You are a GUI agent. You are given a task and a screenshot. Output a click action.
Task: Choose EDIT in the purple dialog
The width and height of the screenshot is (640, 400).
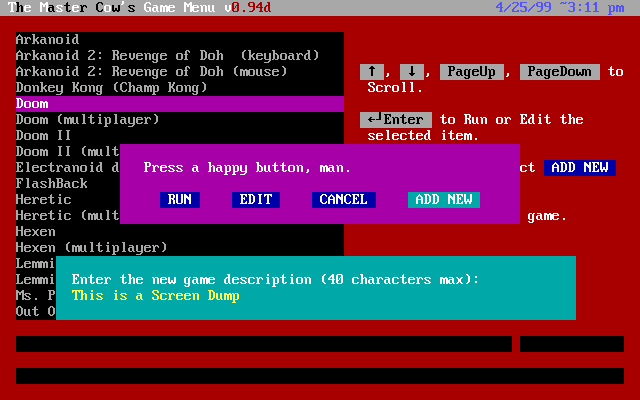pos(256,200)
